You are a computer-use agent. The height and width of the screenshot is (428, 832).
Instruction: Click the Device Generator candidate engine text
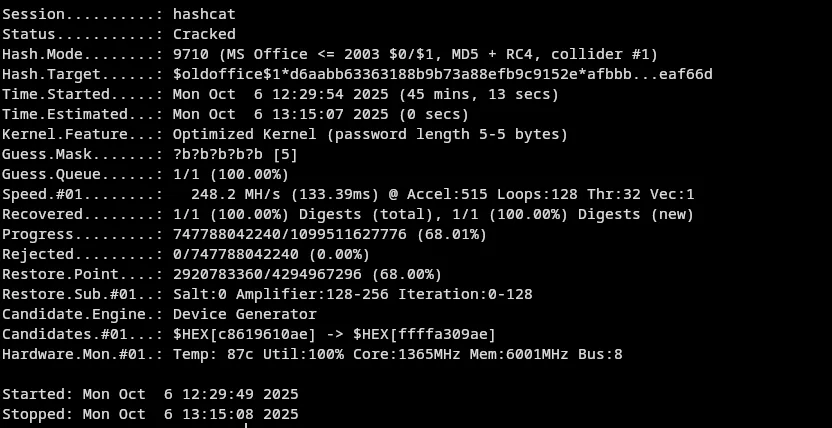tap(244, 314)
